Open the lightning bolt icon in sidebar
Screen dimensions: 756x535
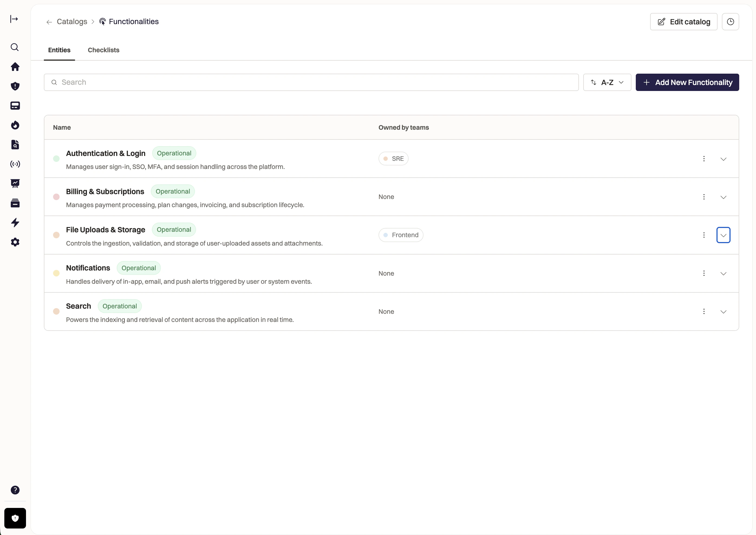point(15,223)
